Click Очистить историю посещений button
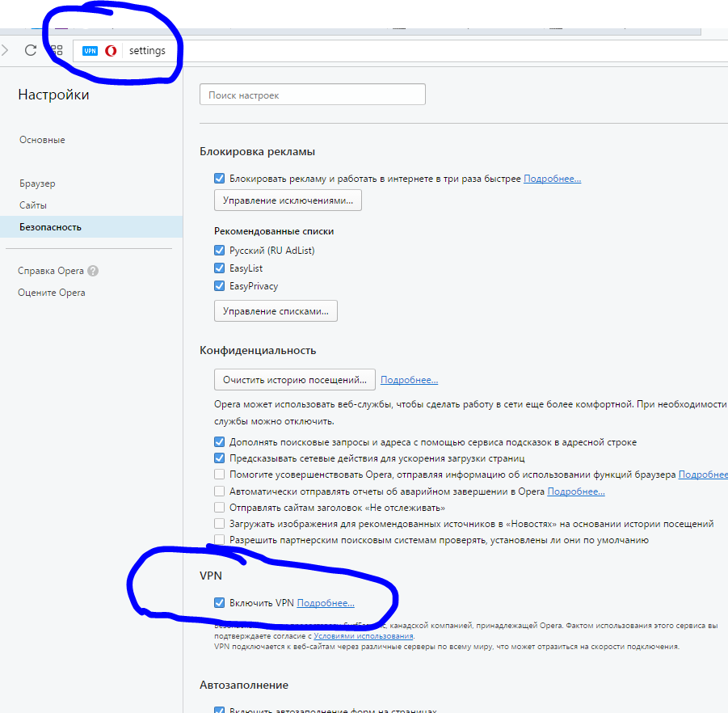 pos(294,379)
